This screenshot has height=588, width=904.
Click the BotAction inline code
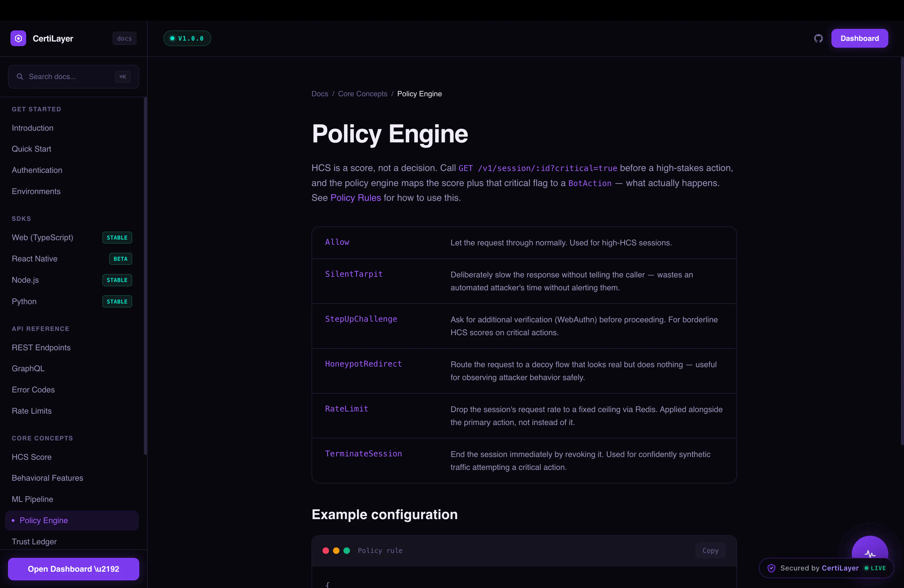(x=589, y=183)
